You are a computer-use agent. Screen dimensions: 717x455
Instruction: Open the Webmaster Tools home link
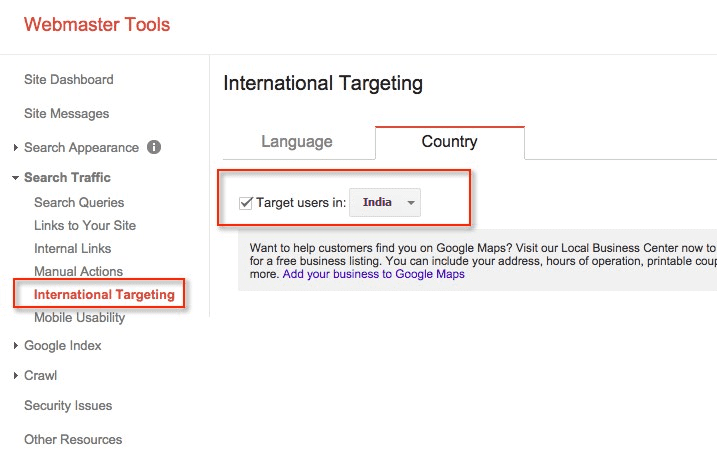[97, 25]
